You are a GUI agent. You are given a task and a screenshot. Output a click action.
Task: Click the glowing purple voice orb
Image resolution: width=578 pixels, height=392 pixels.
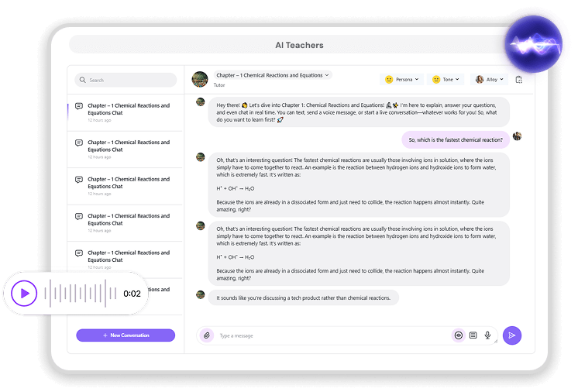532,43
